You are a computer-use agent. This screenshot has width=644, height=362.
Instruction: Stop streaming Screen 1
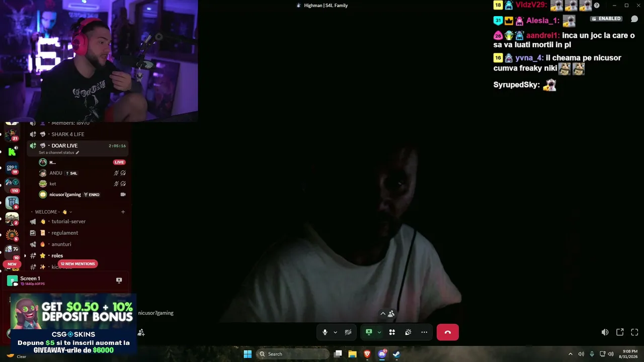[119, 280]
